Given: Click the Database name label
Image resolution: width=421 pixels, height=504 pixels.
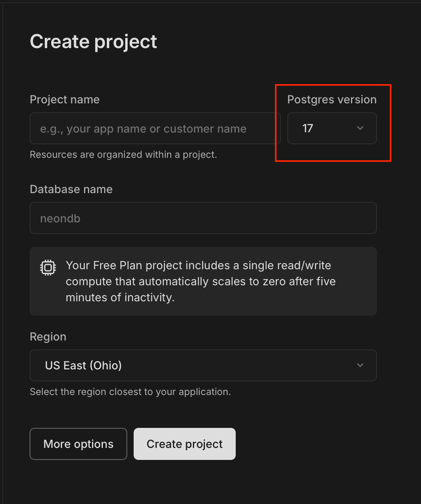Looking at the screenshot, I should tap(71, 190).
